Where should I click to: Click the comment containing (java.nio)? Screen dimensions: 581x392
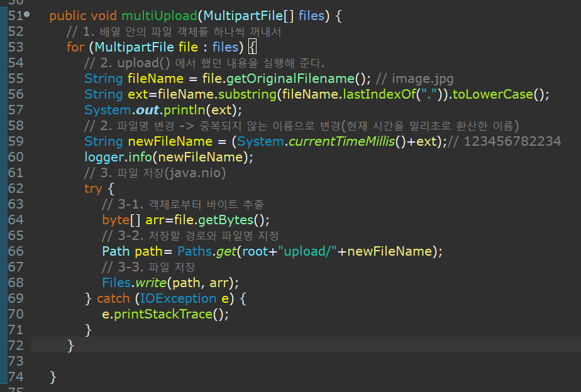coord(155,173)
